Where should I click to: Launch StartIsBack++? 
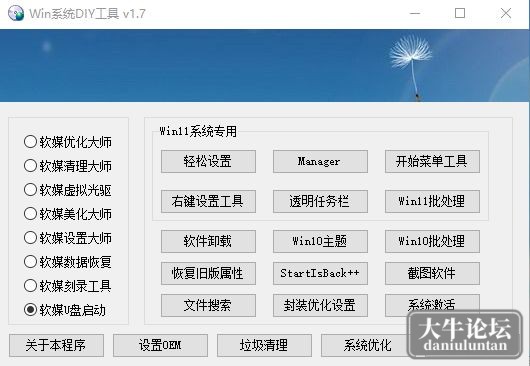[320, 273]
